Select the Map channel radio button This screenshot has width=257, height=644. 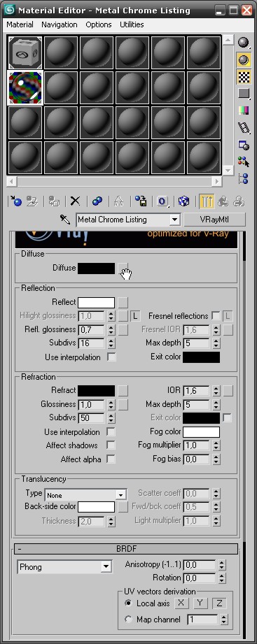pyautogui.click(x=129, y=619)
